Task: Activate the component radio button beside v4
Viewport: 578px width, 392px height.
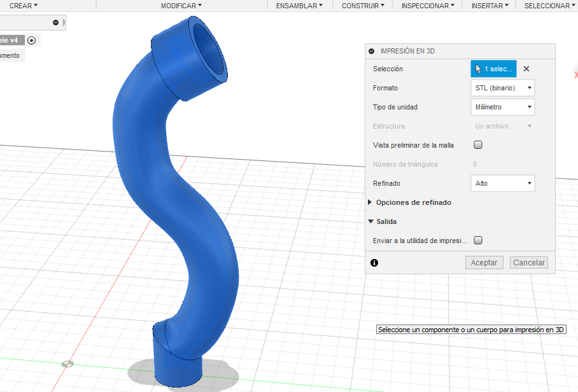Action: click(32, 41)
